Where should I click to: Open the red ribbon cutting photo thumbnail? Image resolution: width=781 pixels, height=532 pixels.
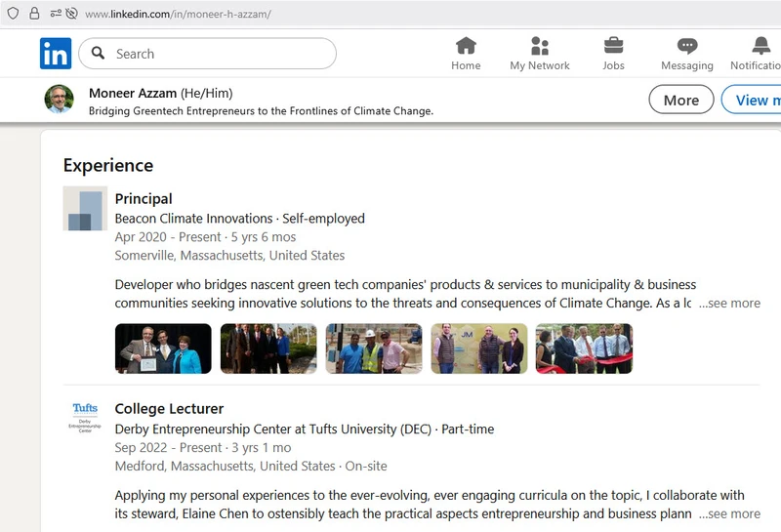click(584, 348)
